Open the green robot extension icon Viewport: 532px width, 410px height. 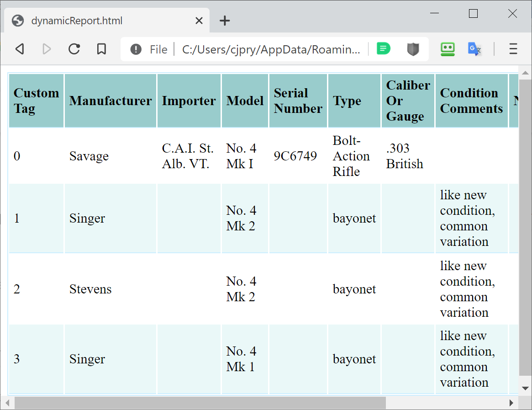(x=448, y=49)
